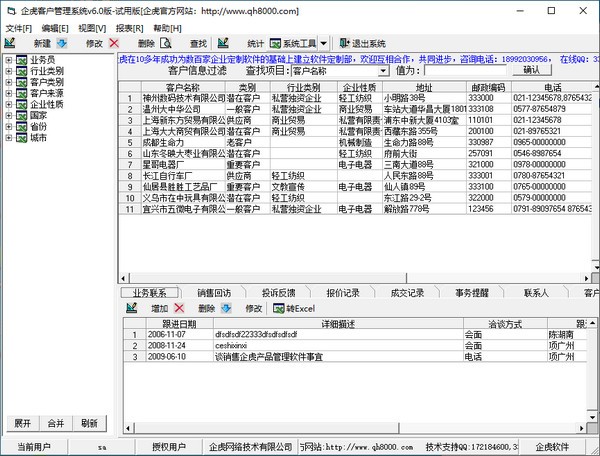Click the 跟进日期 column header
600x456 pixels.
pos(179,324)
